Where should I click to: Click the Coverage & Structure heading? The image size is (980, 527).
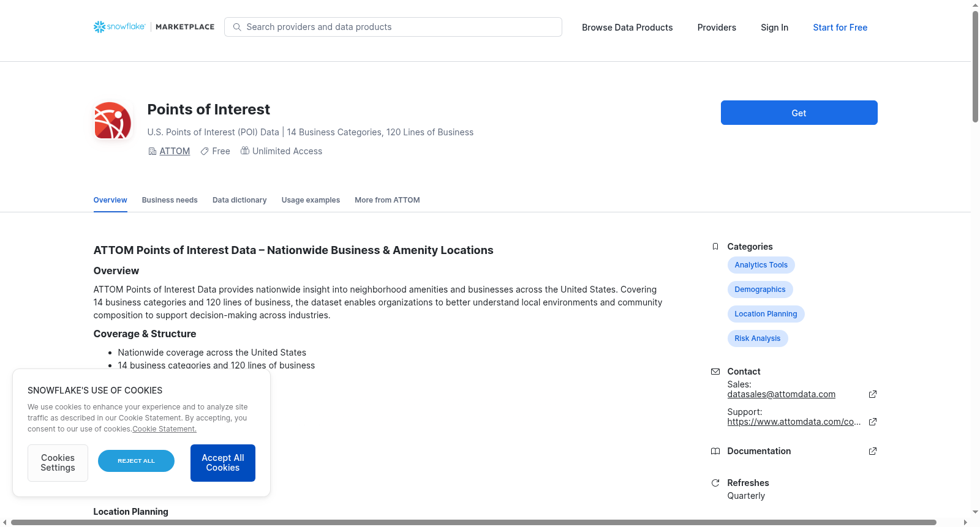pos(145,334)
